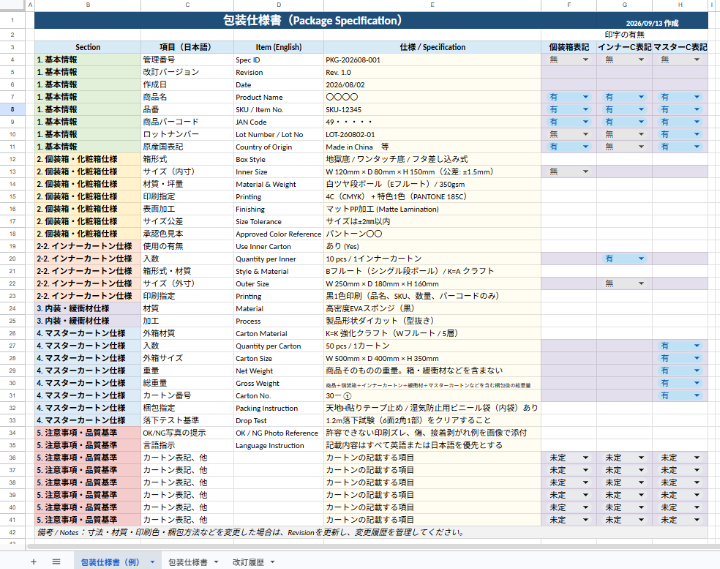Select the 備考 / Notes row cell

pos(371,532)
